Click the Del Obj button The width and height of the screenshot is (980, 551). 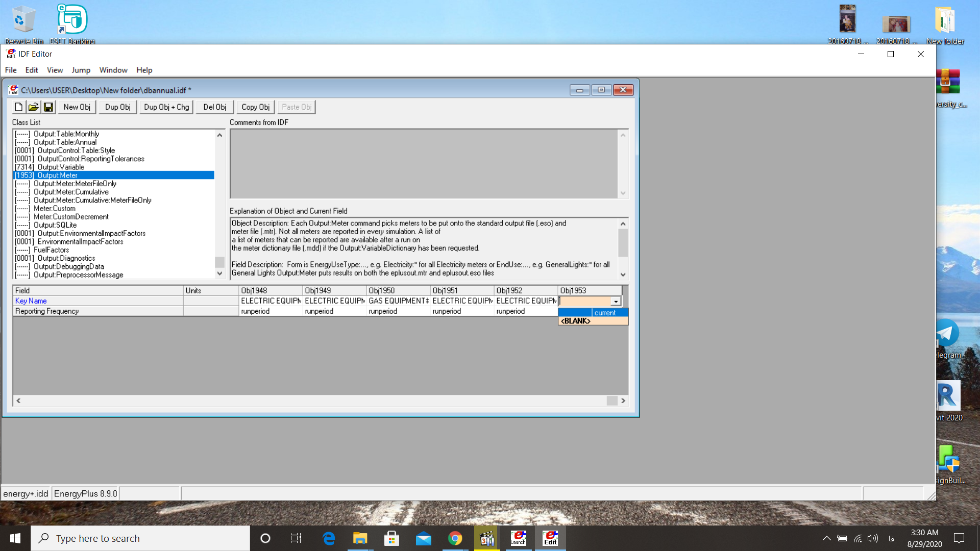215,107
